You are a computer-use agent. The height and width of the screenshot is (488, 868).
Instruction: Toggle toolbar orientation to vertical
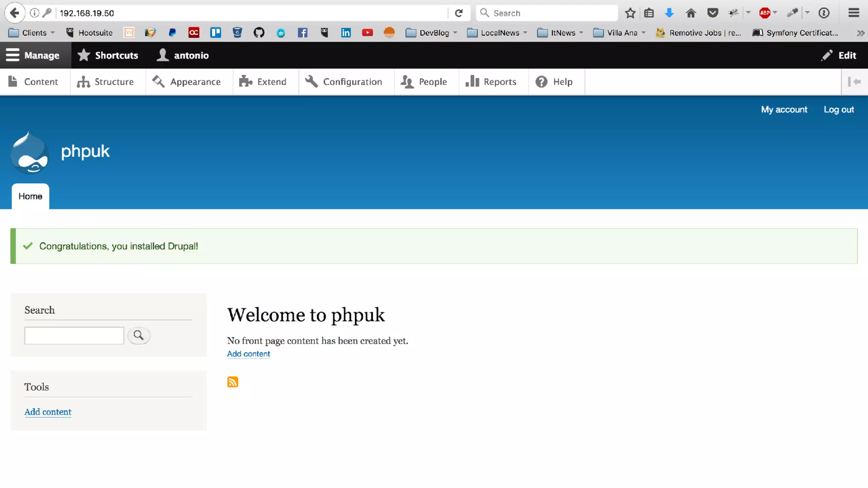pos(854,82)
